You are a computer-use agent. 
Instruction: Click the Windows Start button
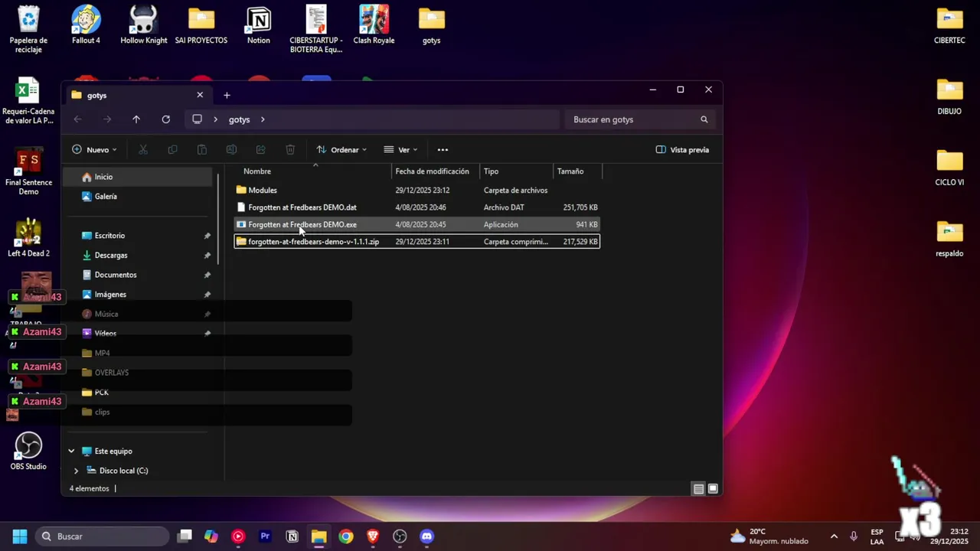pos(20,536)
